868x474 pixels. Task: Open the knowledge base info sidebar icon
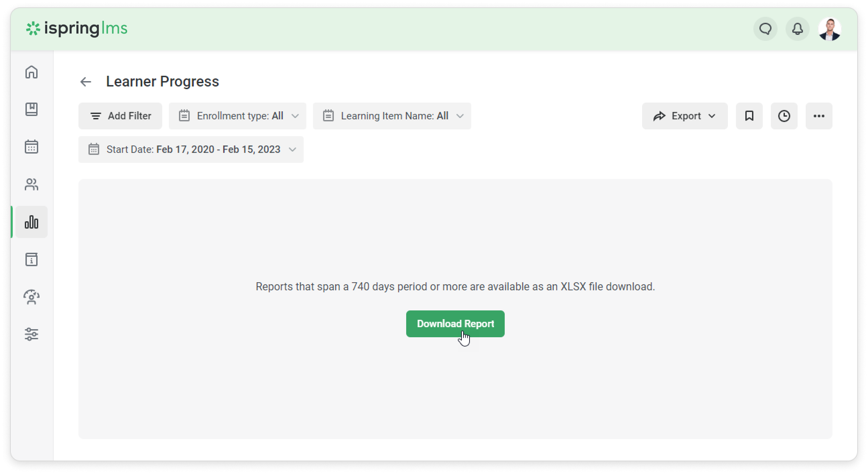point(32,259)
